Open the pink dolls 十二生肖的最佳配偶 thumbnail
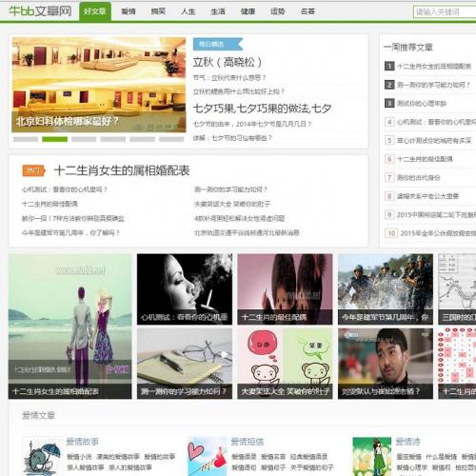 pos(285,289)
